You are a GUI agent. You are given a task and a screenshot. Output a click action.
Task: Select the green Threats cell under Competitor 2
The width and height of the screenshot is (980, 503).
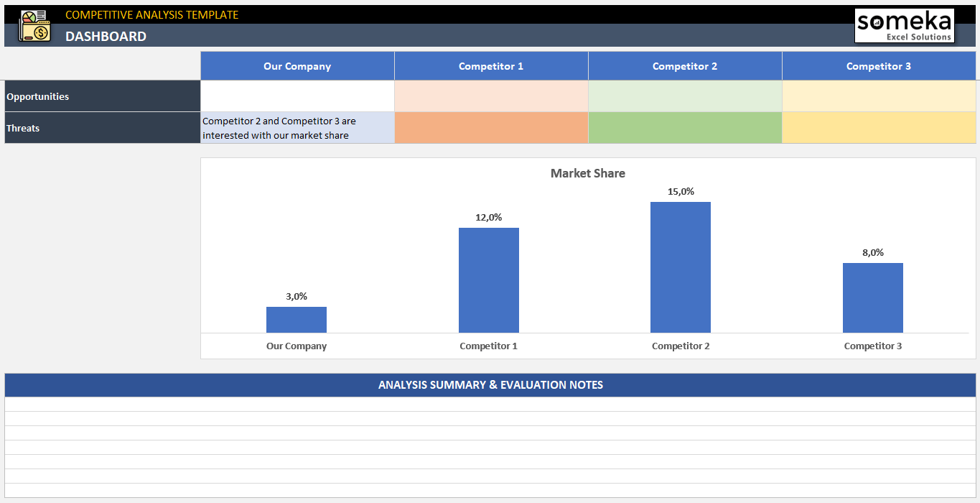click(x=684, y=127)
